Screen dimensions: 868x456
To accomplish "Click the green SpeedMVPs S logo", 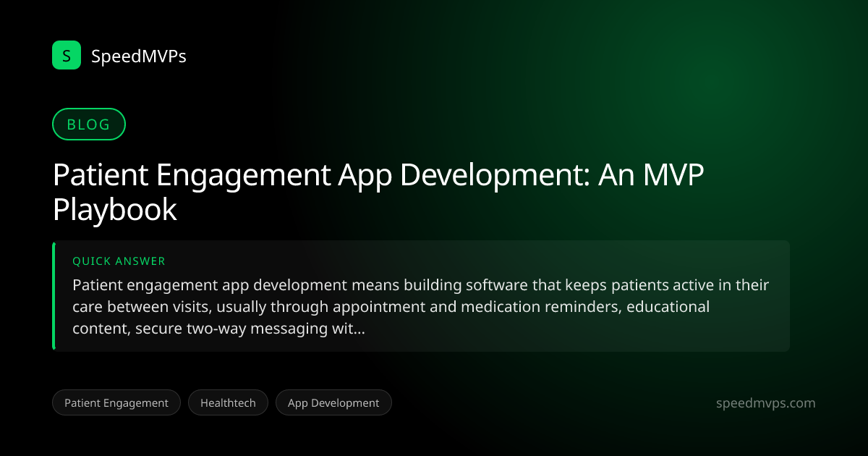I will coord(67,55).
